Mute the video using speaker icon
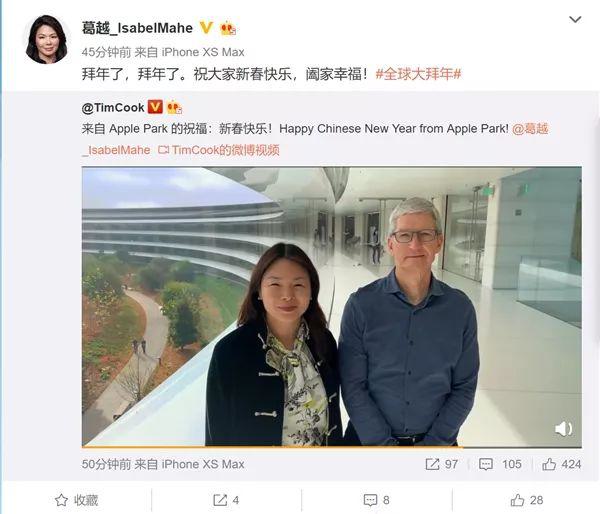The height and width of the screenshot is (514, 600). 564,429
